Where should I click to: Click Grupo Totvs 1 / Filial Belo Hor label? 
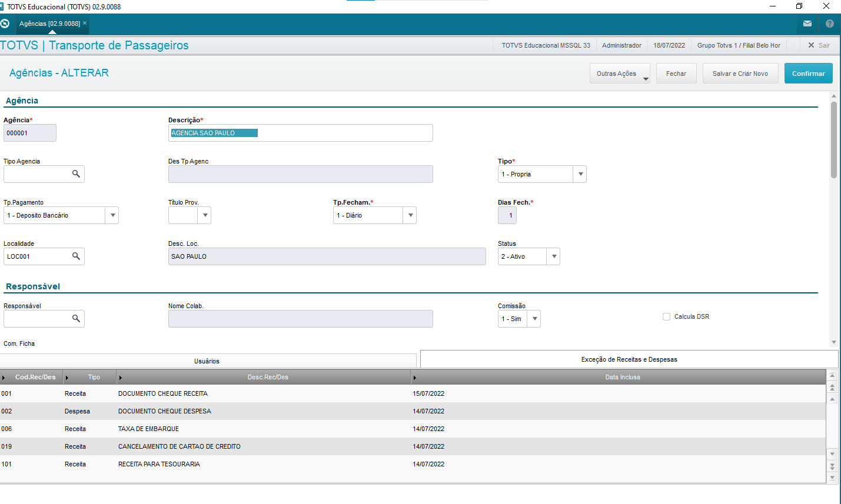pyautogui.click(x=739, y=45)
